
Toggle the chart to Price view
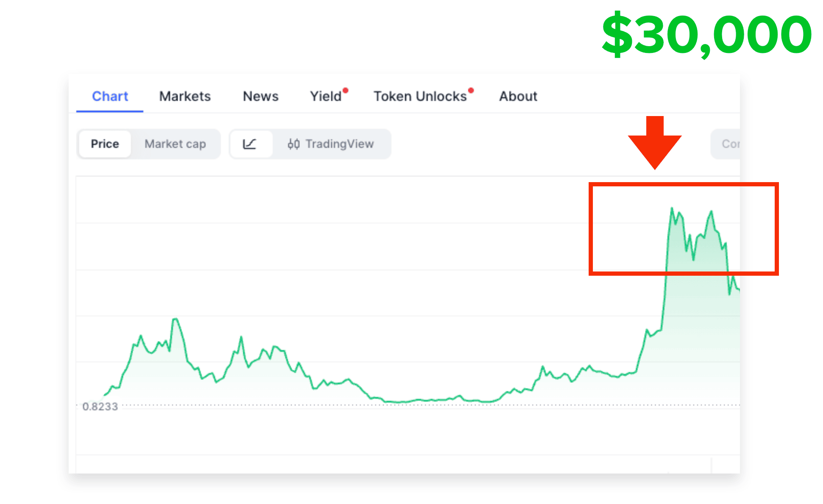(x=105, y=144)
